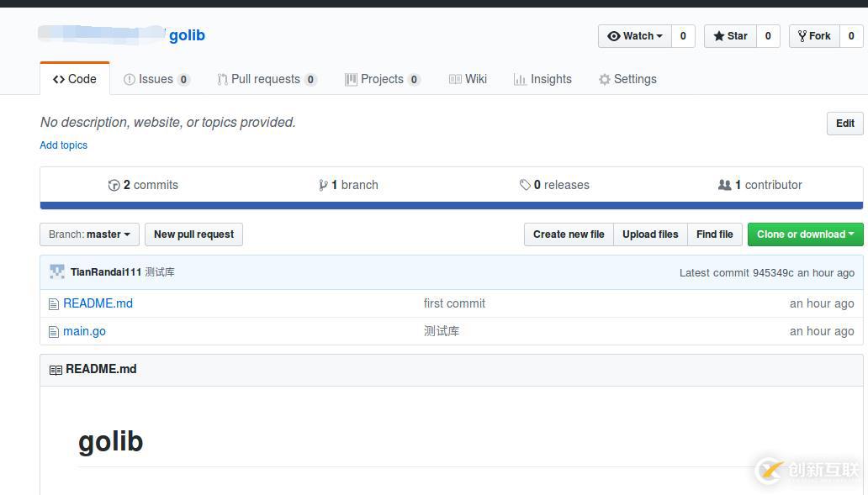The width and height of the screenshot is (868, 495).
Task: Click the README.md title in readme header
Action: coord(101,369)
